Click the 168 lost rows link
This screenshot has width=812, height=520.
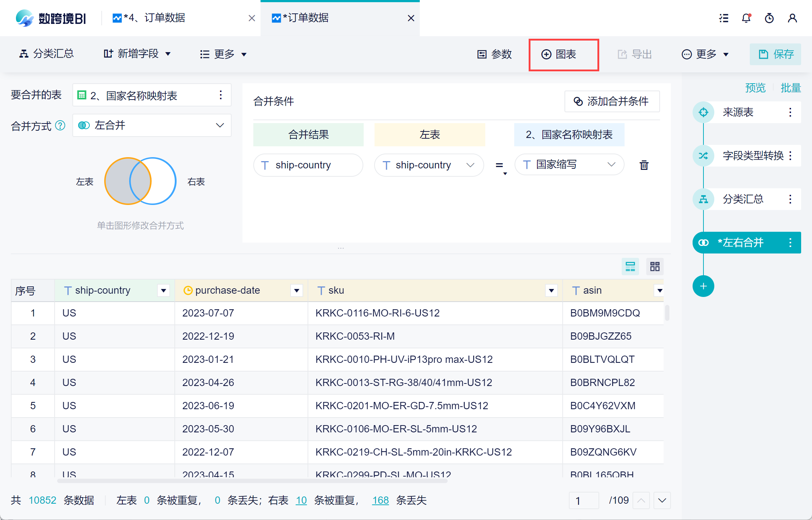click(380, 500)
